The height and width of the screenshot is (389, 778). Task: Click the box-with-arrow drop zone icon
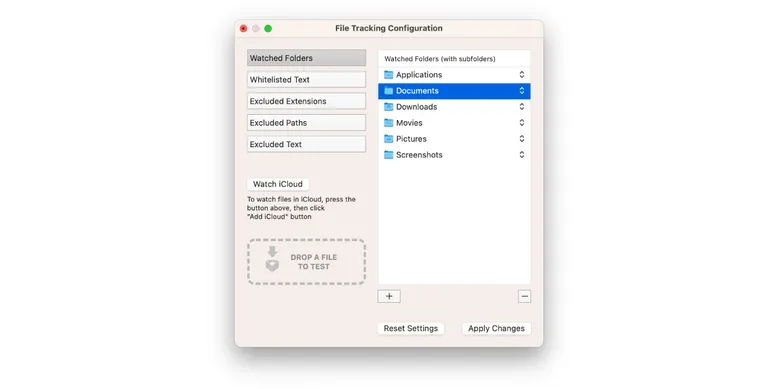[272, 259]
